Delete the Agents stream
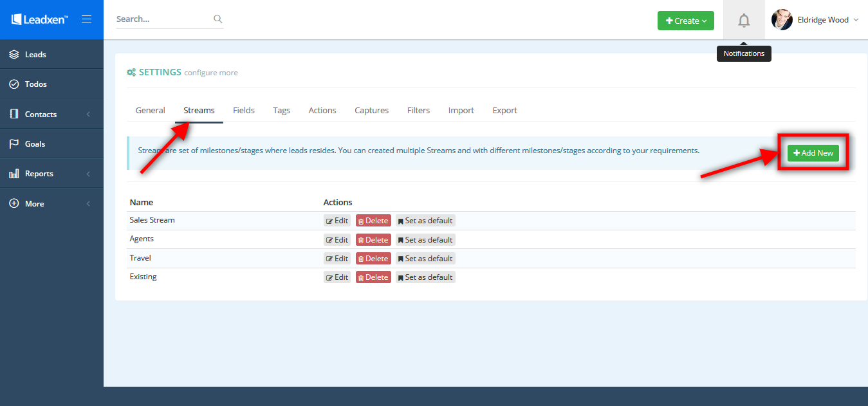868x406 pixels. click(x=373, y=240)
